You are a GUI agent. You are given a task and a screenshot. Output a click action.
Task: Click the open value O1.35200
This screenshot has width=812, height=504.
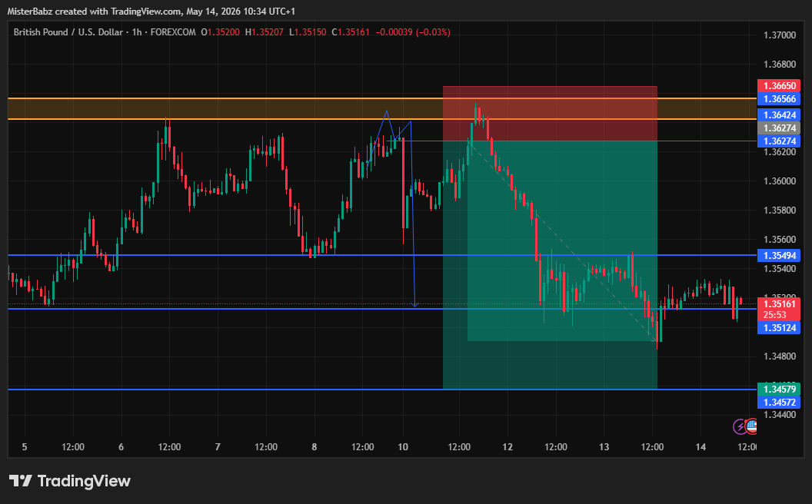pyautogui.click(x=220, y=32)
